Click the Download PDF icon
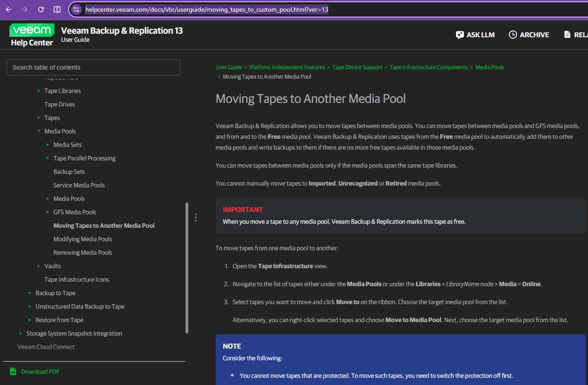The height and width of the screenshot is (385, 588). click(13, 372)
